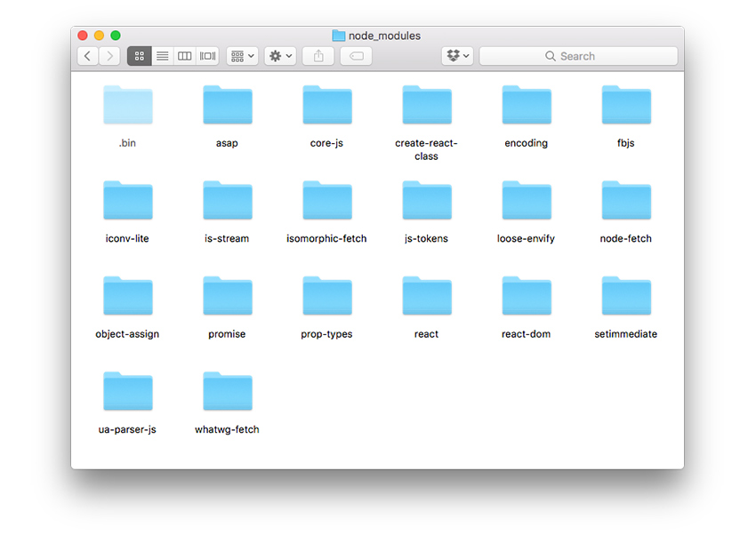Zoom the window with green button
The width and height of the screenshot is (756, 535).
click(116, 36)
